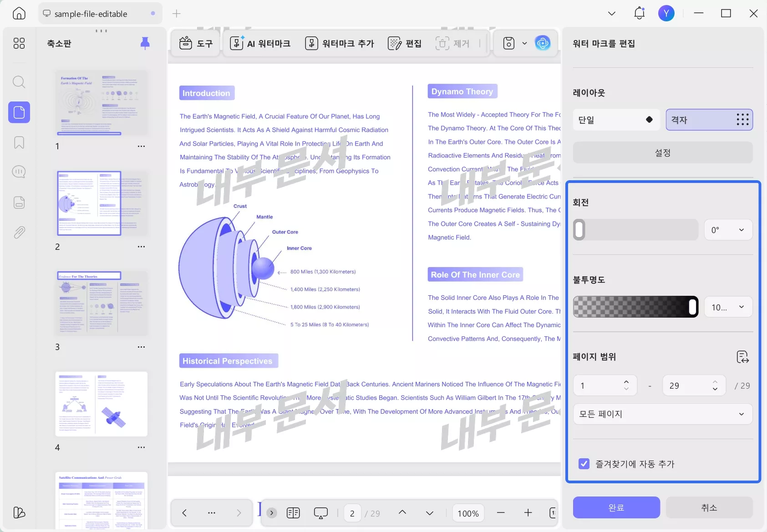Open the 모든 페이지 dropdown

[x=662, y=414]
